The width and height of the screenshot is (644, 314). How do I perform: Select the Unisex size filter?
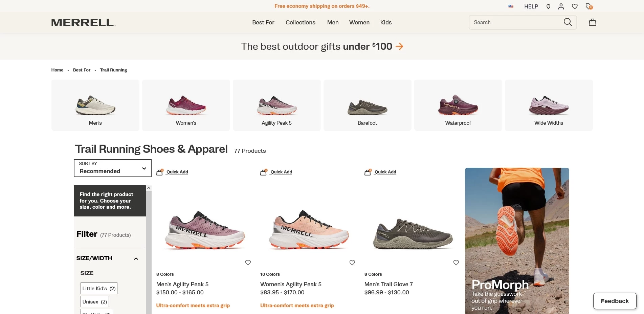94,301
